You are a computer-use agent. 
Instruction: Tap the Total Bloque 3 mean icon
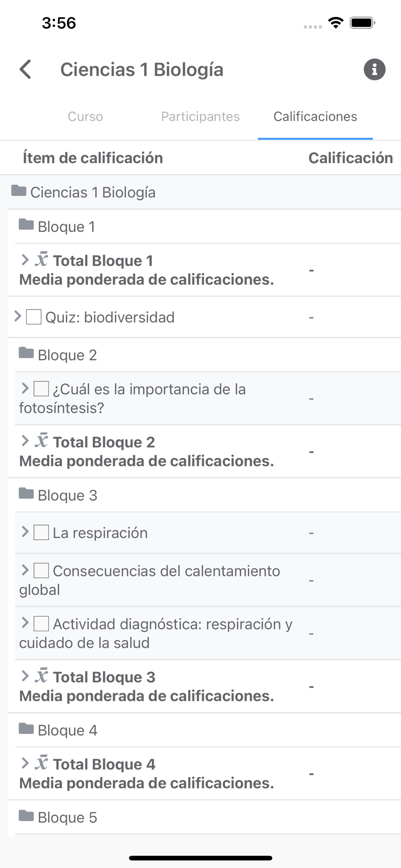42,676
